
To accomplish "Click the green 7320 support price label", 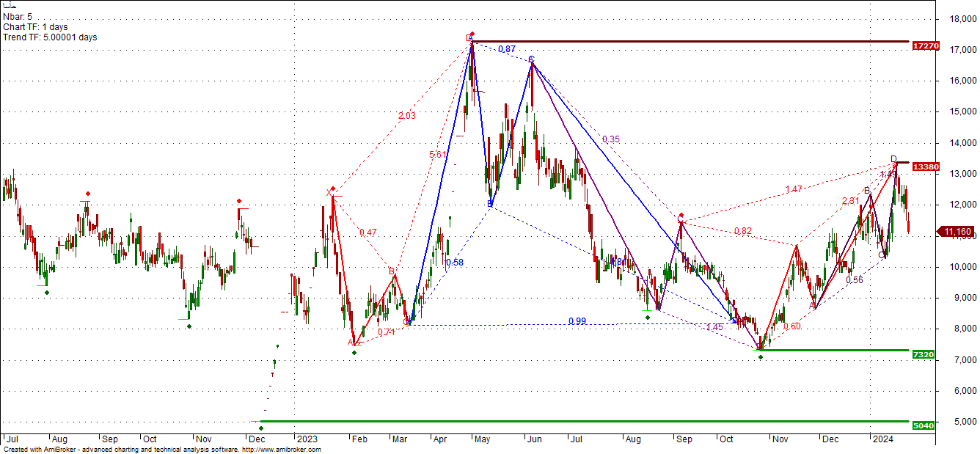I will click(923, 354).
